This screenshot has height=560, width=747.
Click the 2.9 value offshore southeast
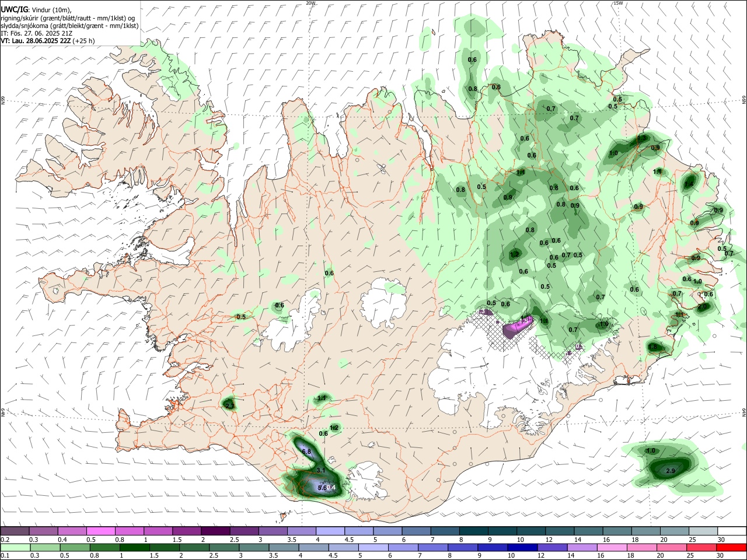[671, 471]
